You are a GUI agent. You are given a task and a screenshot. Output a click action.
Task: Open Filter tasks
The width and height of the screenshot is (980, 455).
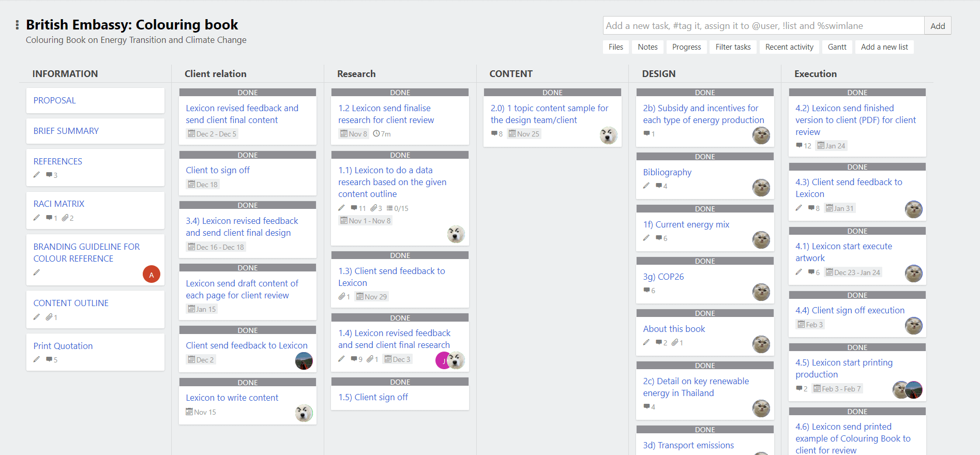tap(733, 47)
